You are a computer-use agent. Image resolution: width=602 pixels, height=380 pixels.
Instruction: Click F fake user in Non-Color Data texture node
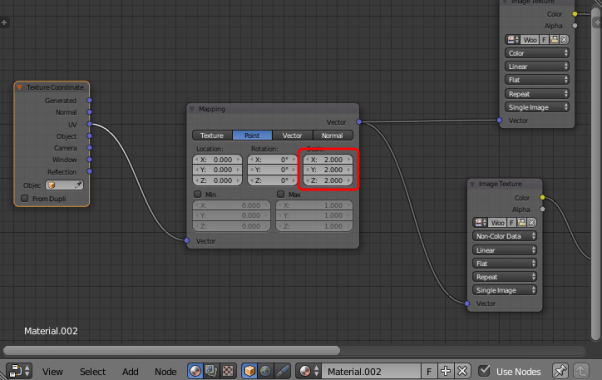(x=511, y=223)
